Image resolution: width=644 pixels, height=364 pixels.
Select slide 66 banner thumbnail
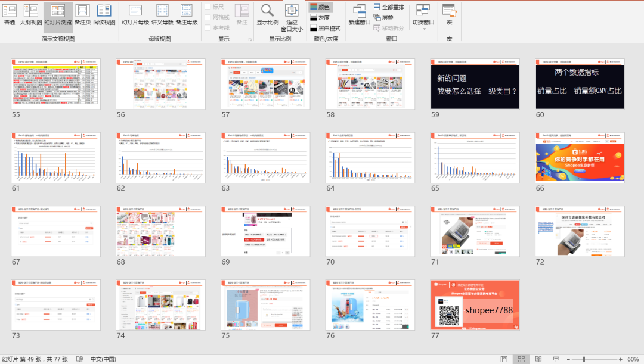pyautogui.click(x=580, y=158)
